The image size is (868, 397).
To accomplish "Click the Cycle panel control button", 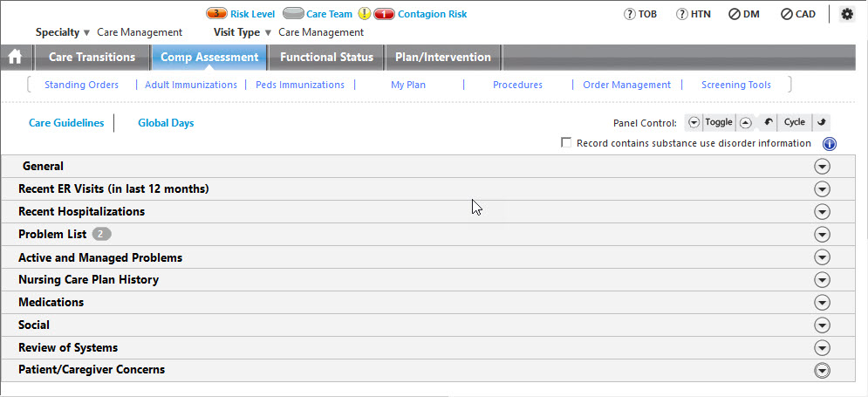I will pos(795,122).
